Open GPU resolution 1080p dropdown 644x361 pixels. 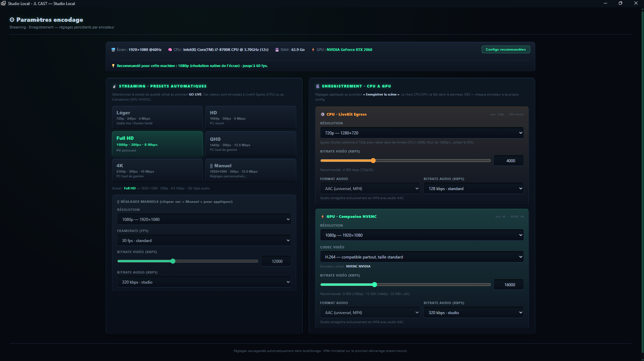pos(422,235)
